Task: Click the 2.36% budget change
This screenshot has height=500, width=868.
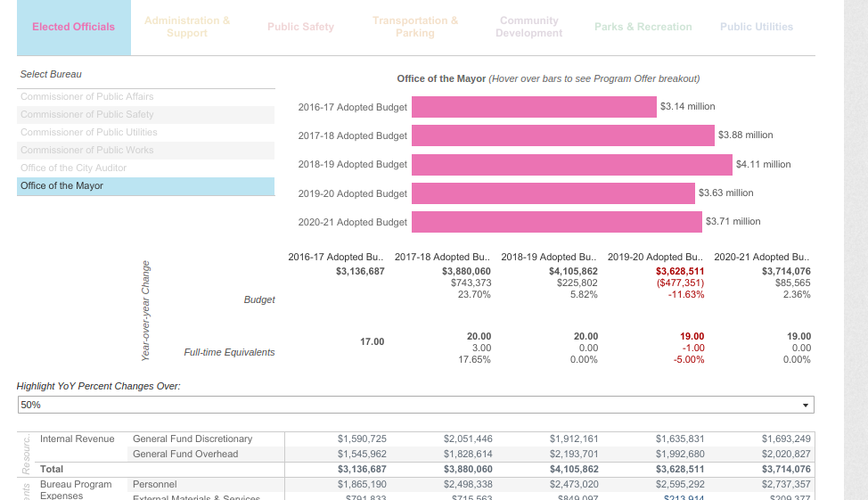Action: [x=797, y=295]
